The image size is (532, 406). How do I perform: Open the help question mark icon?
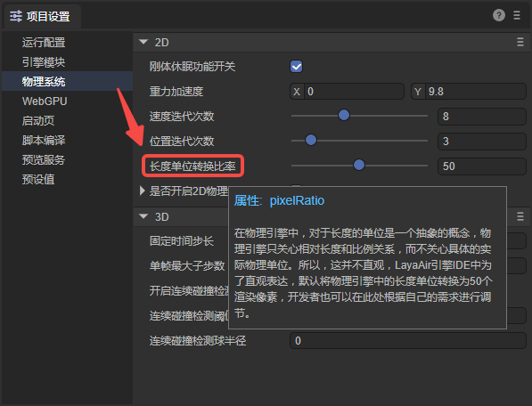click(499, 15)
